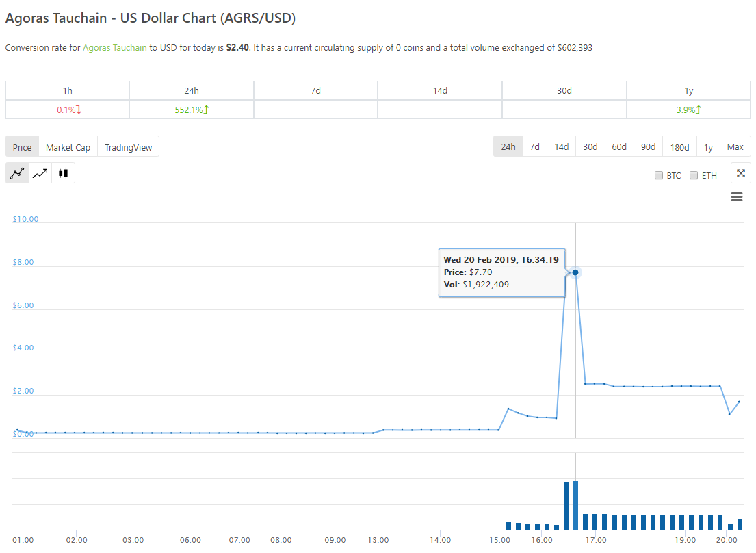
Task: Click the 7d table header cell
Action: click(x=316, y=90)
